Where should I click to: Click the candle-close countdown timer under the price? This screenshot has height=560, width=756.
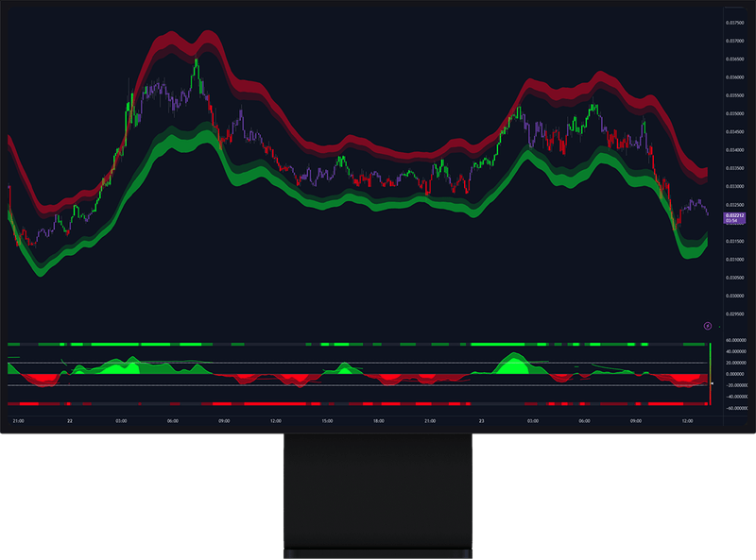coord(733,223)
